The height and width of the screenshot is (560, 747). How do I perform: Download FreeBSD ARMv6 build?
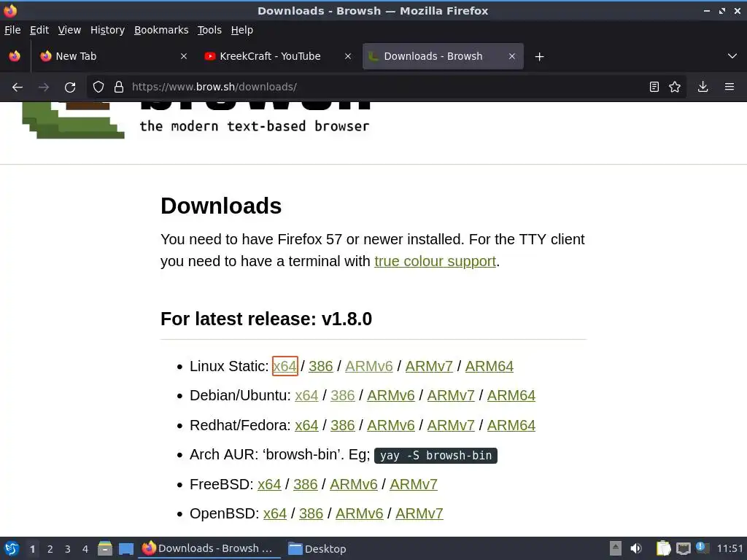tap(354, 484)
